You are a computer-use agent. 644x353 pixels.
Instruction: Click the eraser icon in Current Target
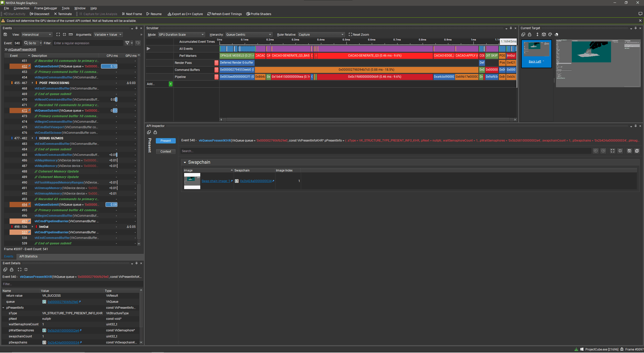556,34
